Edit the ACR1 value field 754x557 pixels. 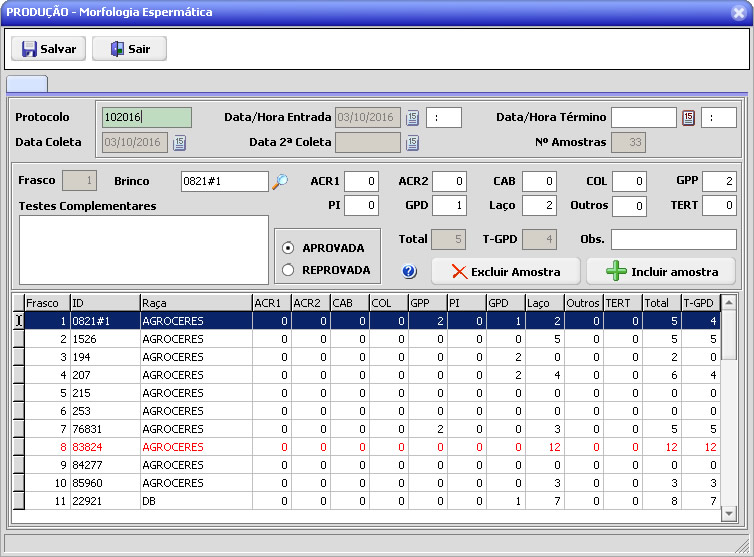pos(361,181)
